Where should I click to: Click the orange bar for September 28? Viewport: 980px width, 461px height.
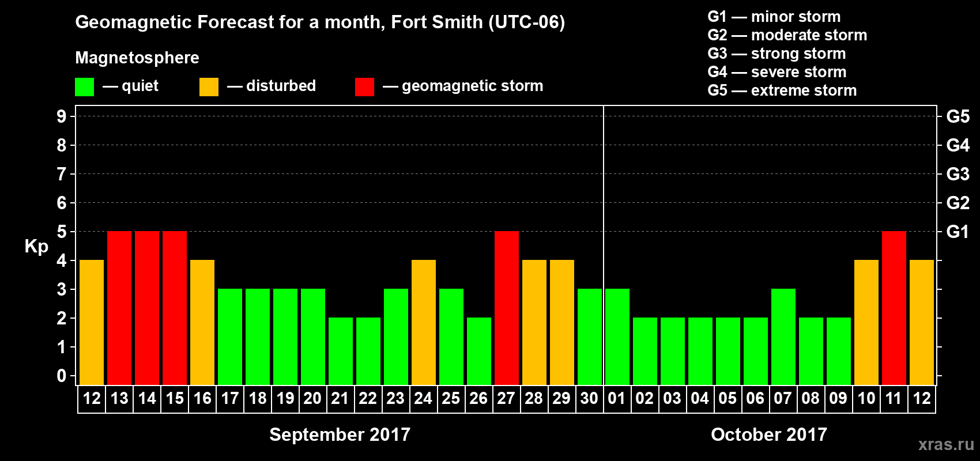[534, 323]
